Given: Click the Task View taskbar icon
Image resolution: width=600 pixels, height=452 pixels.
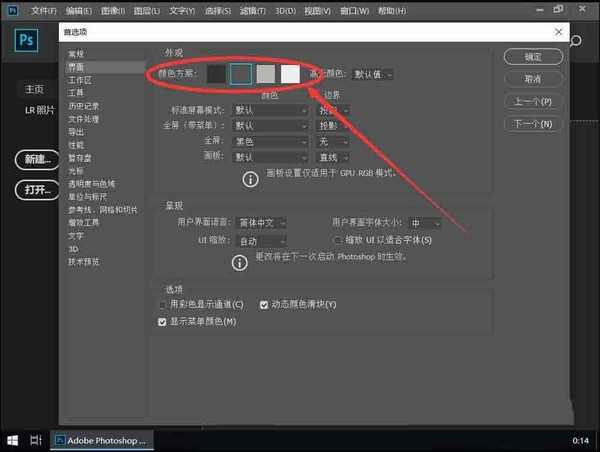Looking at the screenshot, I should tap(36, 440).
